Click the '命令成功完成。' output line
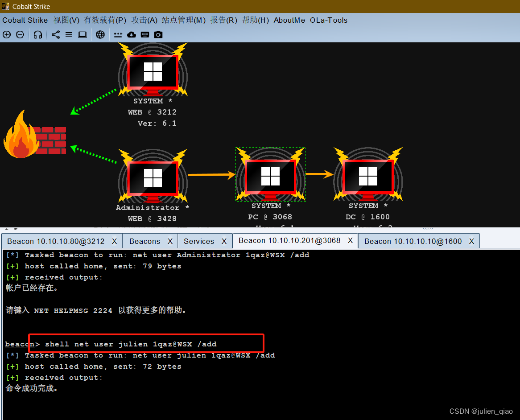Viewport: 520px width, 420px height. [32, 388]
